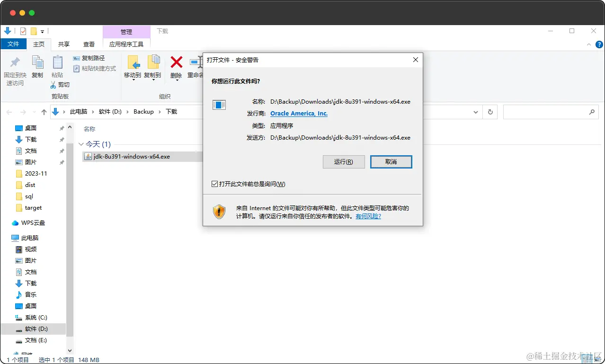
Task: Click the search magnifier icon
Action: pyautogui.click(x=592, y=112)
